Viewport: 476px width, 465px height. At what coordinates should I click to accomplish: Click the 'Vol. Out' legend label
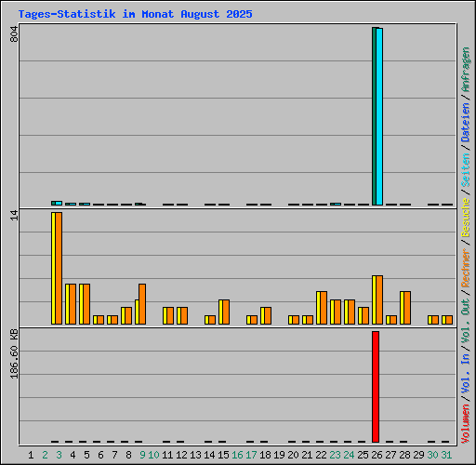pos(466,320)
